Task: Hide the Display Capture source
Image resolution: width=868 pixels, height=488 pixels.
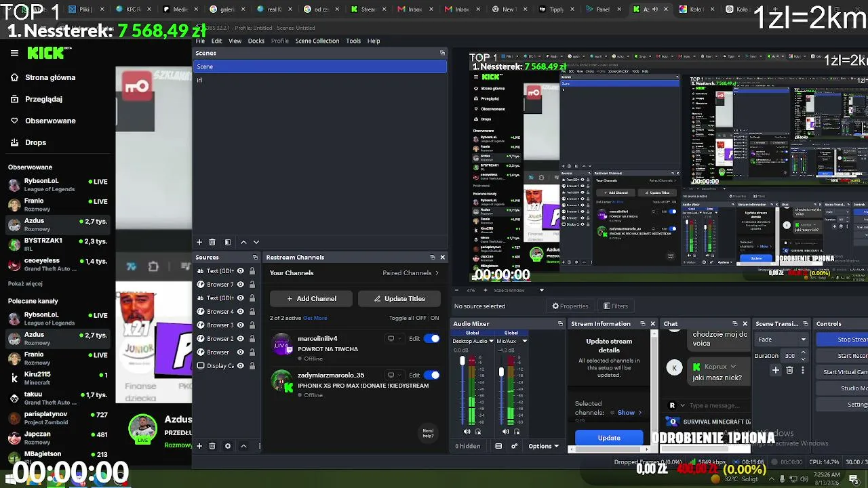Action: coord(240,366)
